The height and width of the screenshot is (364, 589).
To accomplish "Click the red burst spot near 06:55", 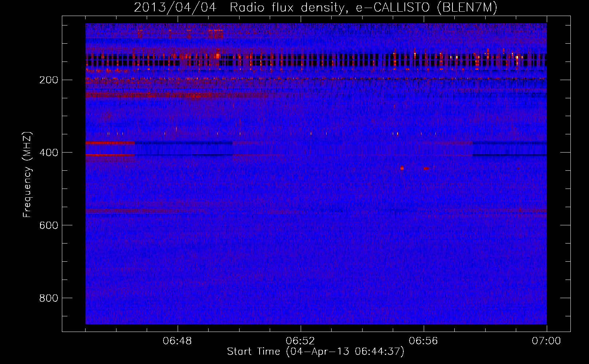I will click(x=402, y=168).
